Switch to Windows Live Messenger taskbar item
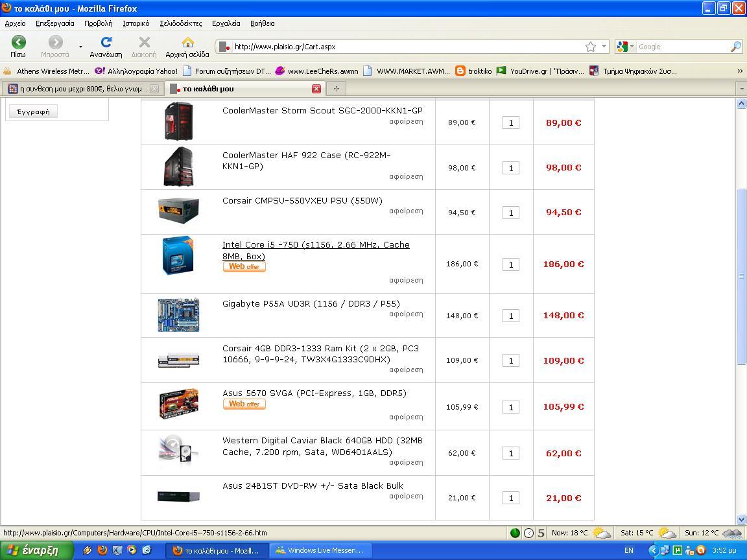Image resolution: width=747 pixels, height=560 pixels. (x=320, y=550)
